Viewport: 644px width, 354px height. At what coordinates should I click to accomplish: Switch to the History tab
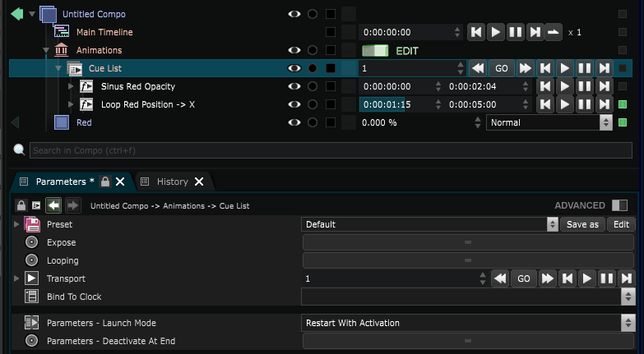(x=173, y=182)
